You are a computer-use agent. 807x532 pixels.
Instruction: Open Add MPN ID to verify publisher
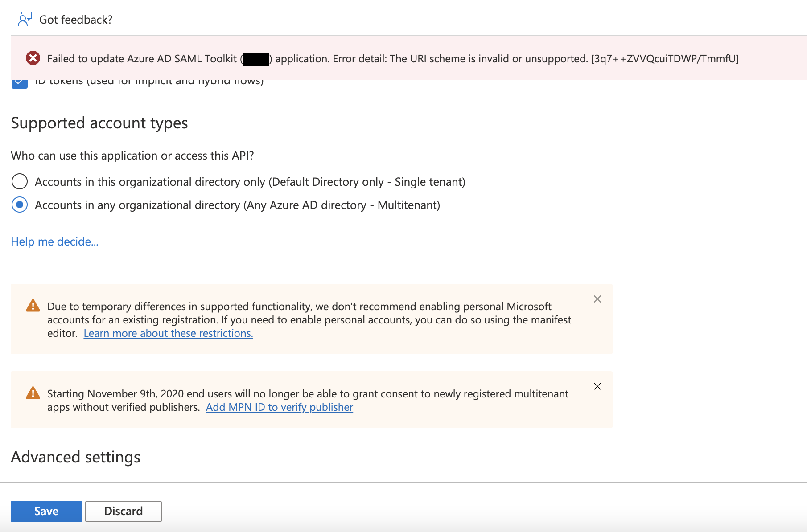279,407
